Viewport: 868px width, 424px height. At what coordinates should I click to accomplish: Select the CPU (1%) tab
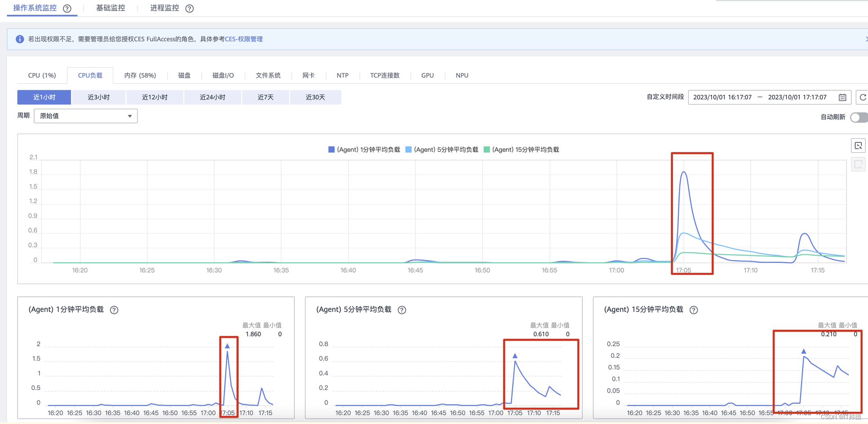coord(42,75)
